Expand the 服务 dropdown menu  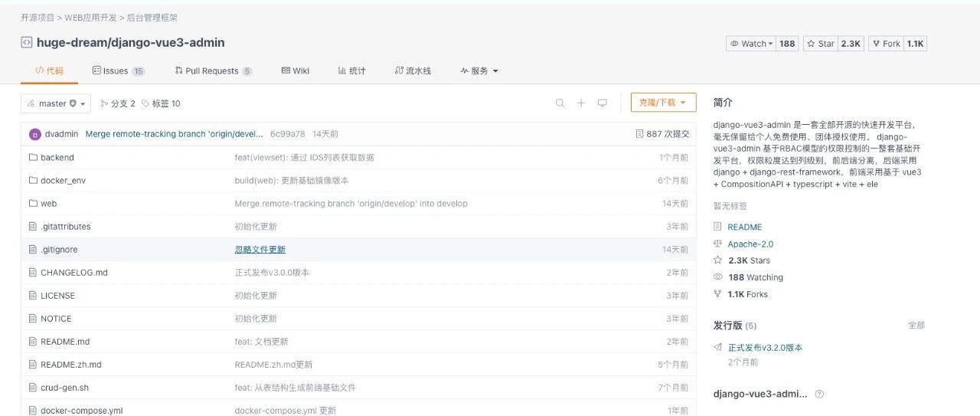tap(479, 70)
